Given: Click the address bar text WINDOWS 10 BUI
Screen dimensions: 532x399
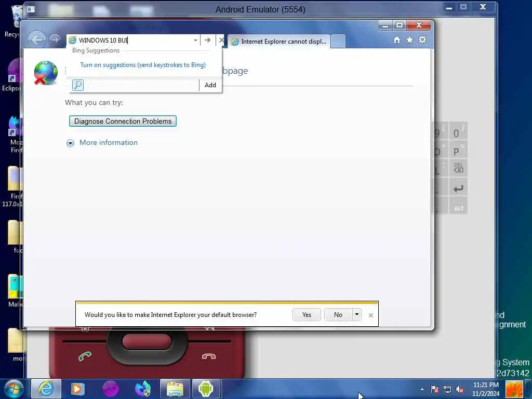Looking at the screenshot, I should 103,40.
